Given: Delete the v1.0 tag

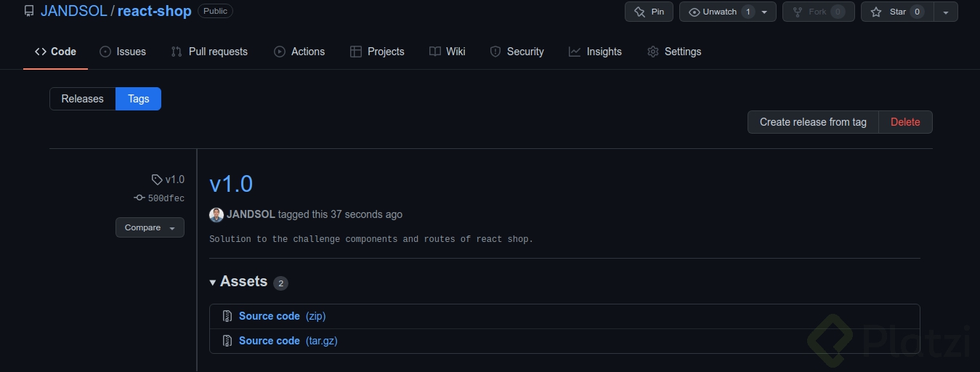Looking at the screenshot, I should coord(905,122).
